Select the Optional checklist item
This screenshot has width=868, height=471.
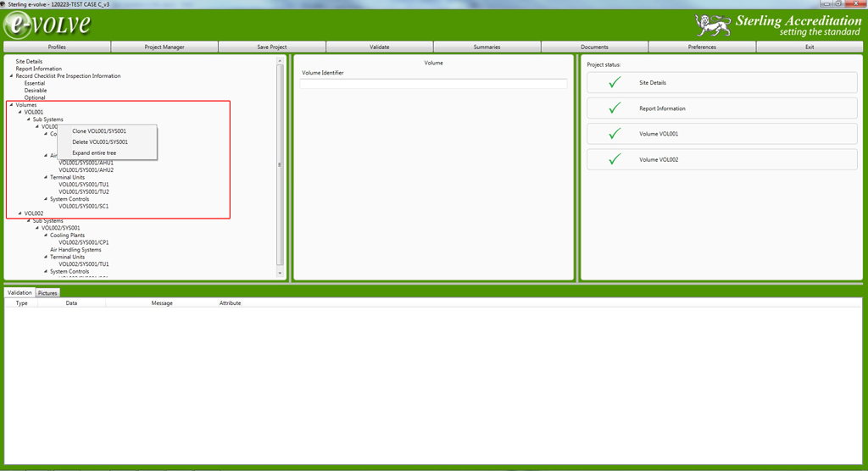(34, 97)
